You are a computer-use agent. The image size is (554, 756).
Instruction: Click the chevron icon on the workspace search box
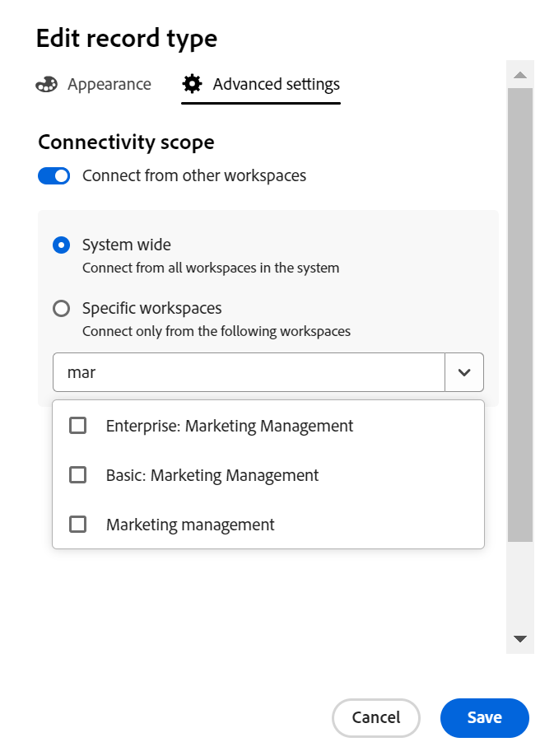463,372
